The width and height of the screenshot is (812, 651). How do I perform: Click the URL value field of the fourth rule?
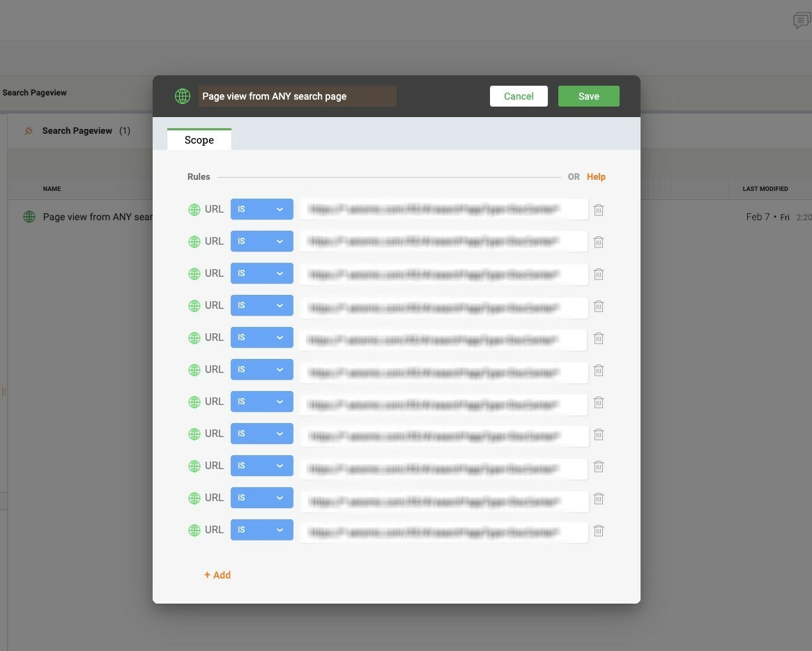click(444, 307)
